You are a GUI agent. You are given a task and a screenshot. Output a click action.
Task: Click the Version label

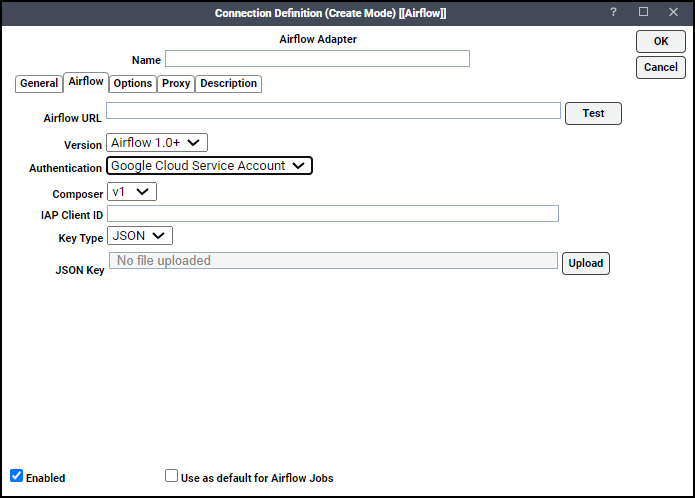83,145
